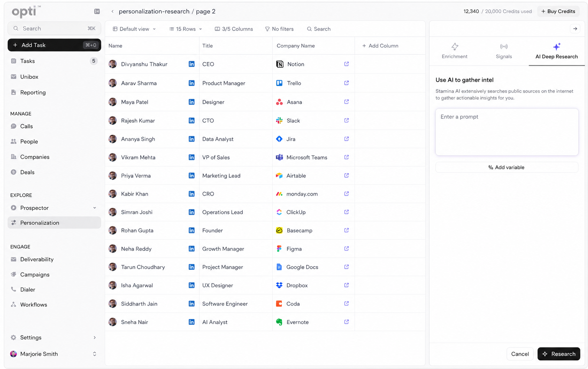
Task: Start the Research button
Action: coord(559,354)
